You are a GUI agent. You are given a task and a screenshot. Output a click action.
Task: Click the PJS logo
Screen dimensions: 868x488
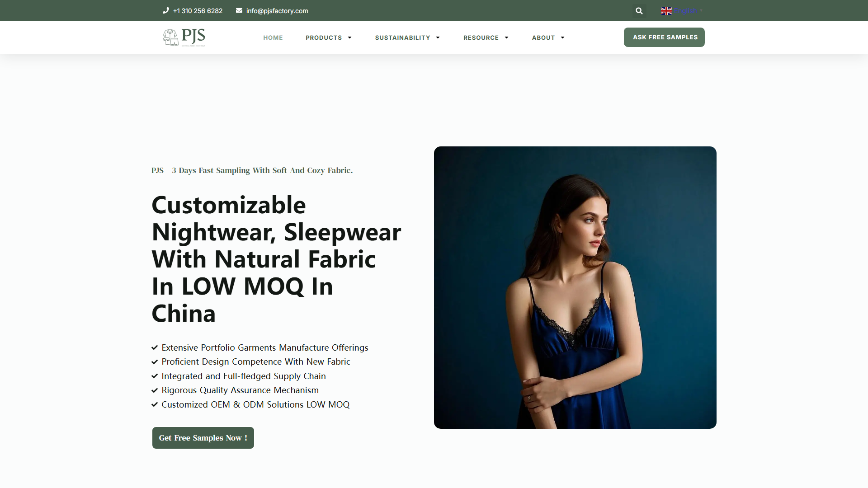tap(184, 38)
